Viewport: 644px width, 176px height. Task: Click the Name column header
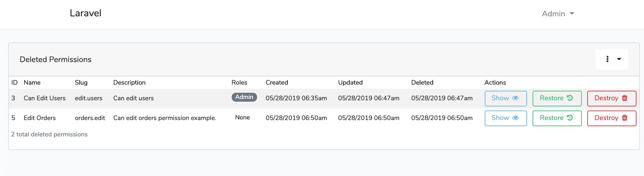(32, 83)
